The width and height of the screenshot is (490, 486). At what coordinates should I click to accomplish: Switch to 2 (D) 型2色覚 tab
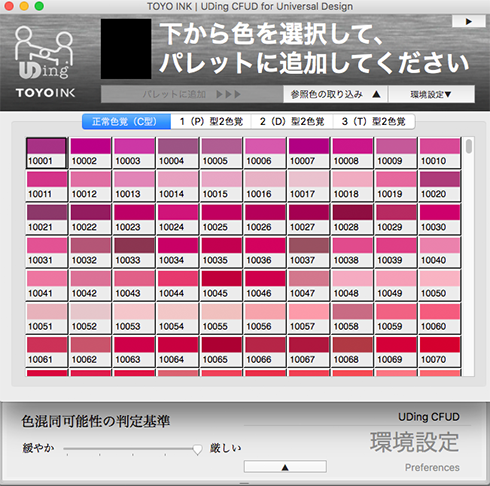(292, 122)
